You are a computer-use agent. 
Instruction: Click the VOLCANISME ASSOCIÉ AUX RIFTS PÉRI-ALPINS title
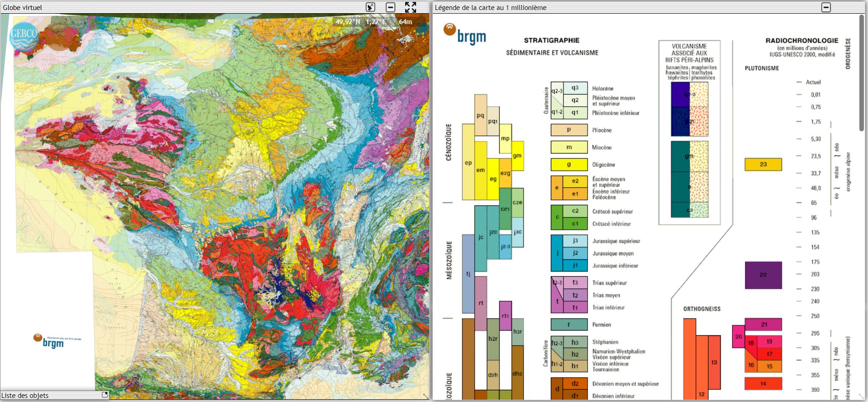tap(689, 53)
